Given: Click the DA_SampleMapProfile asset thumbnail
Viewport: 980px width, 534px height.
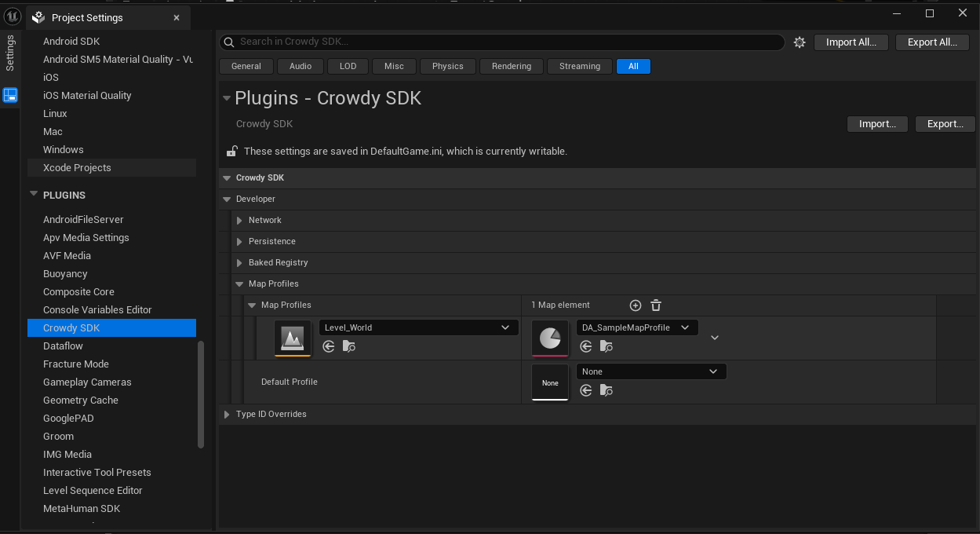Looking at the screenshot, I should pyautogui.click(x=550, y=338).
